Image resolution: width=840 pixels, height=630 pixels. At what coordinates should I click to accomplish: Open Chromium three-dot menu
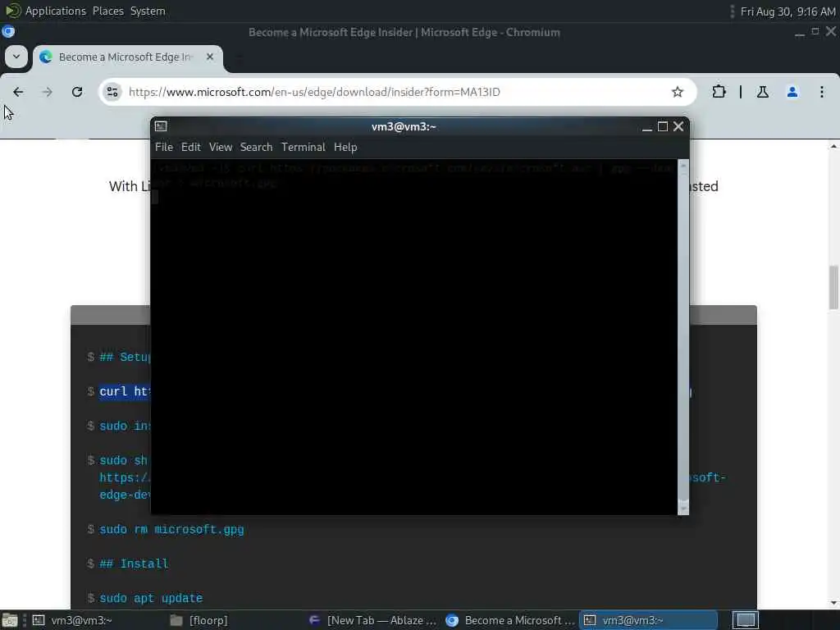tap(822, 92)
